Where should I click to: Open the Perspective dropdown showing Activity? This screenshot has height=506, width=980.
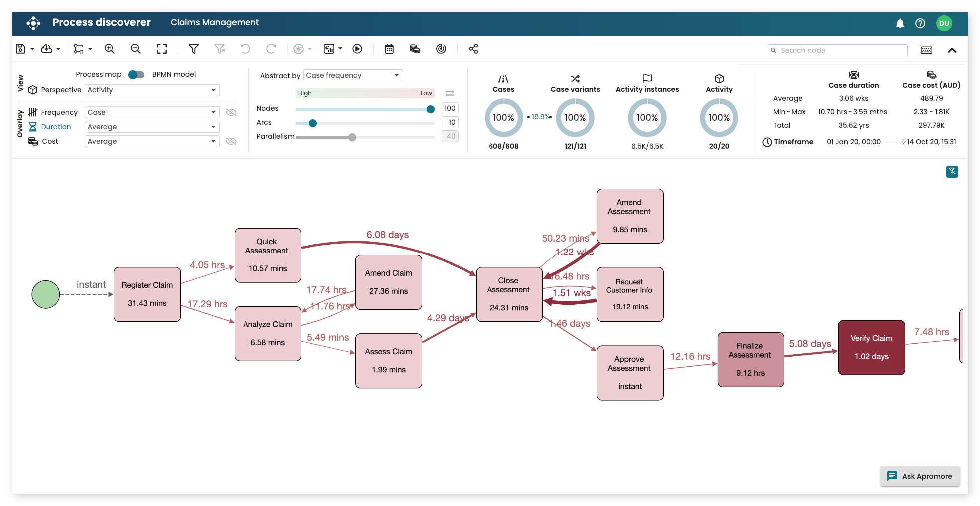(x=152, y=90)
